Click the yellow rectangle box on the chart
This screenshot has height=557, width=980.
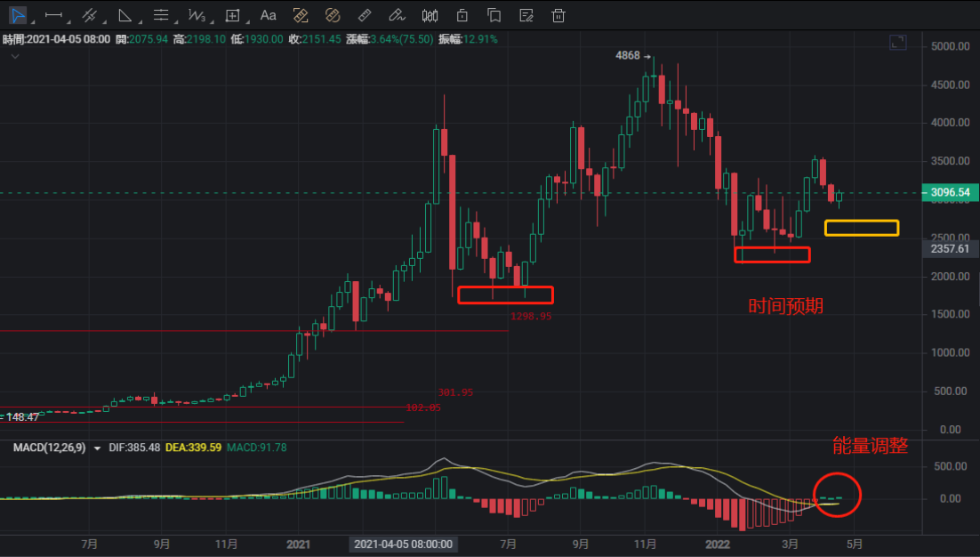[x=861, y=229]
